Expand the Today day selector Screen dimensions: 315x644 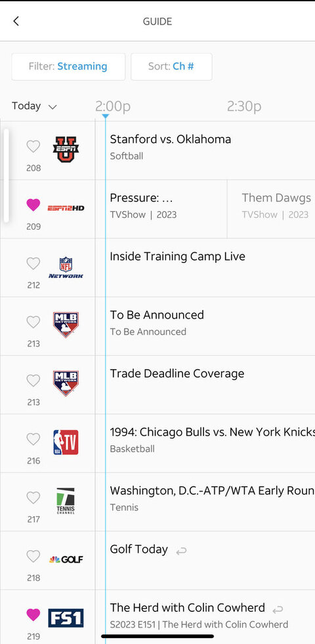tap(34, 106)
